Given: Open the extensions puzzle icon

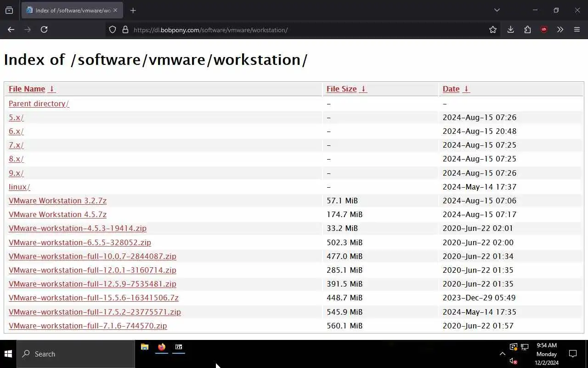Looking at the screenshot, I should click(527, 29).
